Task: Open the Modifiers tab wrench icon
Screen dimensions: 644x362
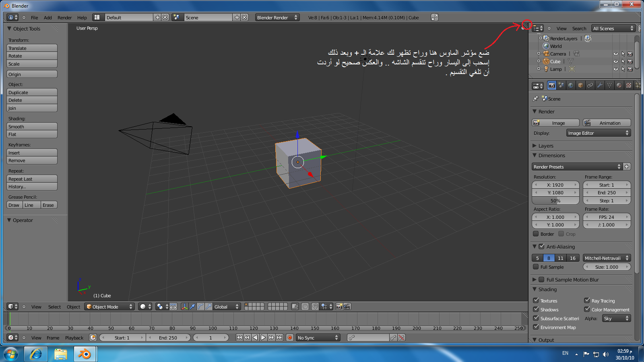Action: 600,85
